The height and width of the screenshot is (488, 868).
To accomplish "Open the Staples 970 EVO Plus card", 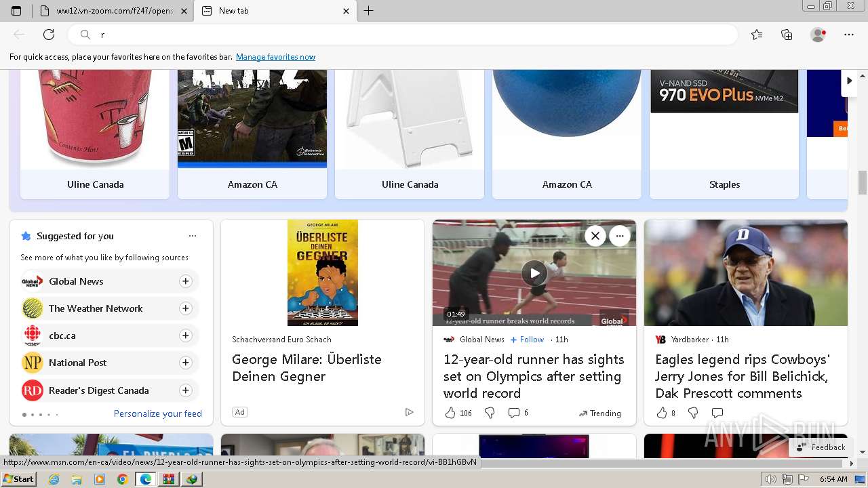I will pos(724,134).
